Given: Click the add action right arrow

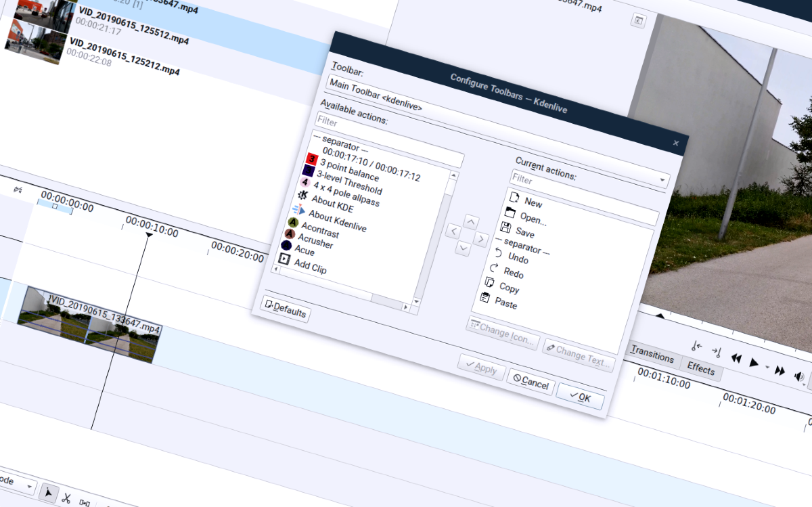Looking at the screenshot, I should pyautogui.click(x=480, y=239).
